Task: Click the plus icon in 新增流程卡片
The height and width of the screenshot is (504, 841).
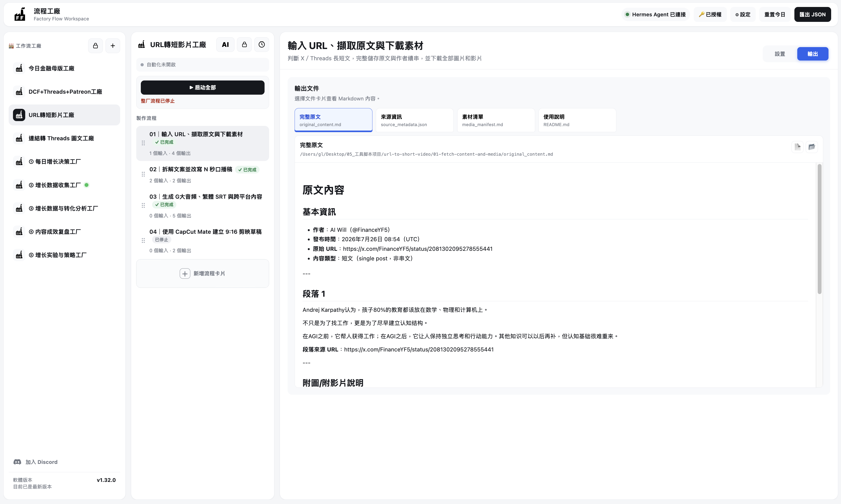Action: (185, 274)
